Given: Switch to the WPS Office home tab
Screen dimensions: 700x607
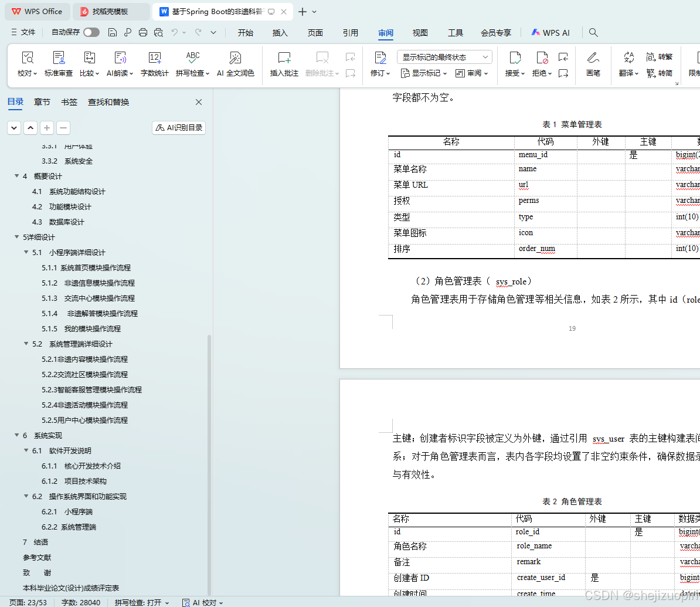Looking at the screenshot, I should pos(38,12).
